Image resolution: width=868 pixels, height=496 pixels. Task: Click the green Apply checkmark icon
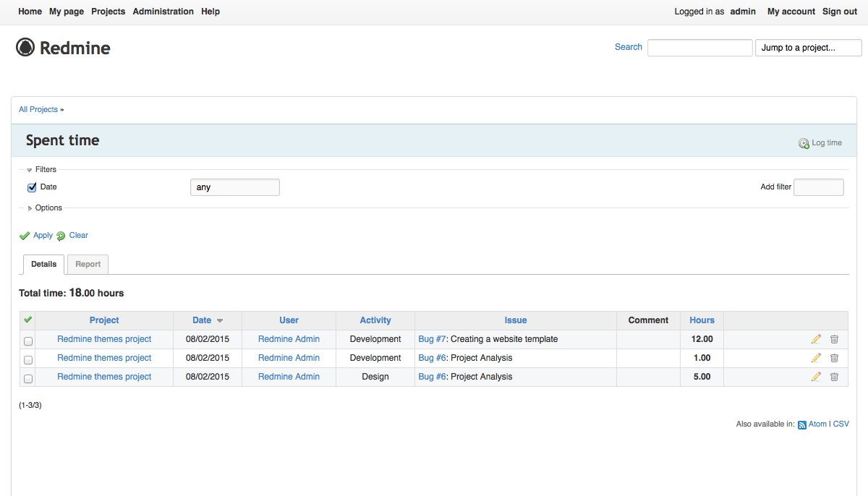click(25, 236)
